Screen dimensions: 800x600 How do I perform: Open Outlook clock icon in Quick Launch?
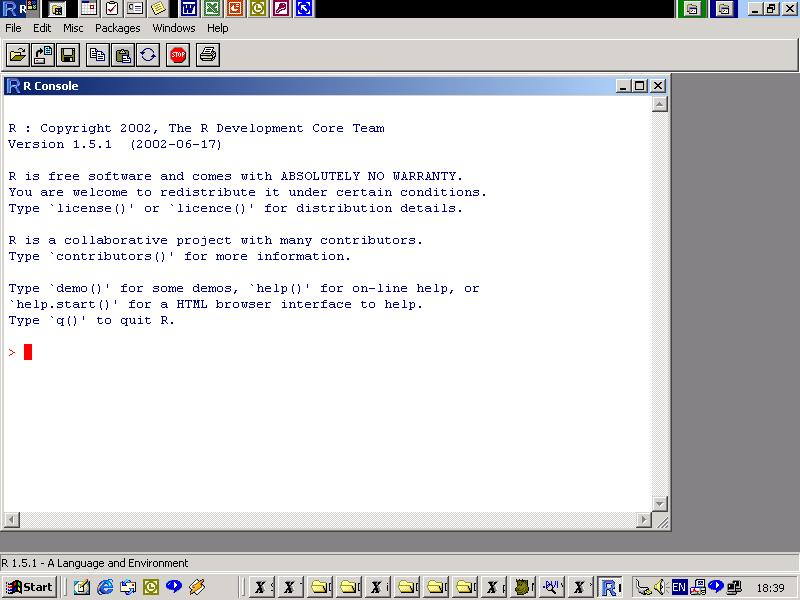pos(151,587)
